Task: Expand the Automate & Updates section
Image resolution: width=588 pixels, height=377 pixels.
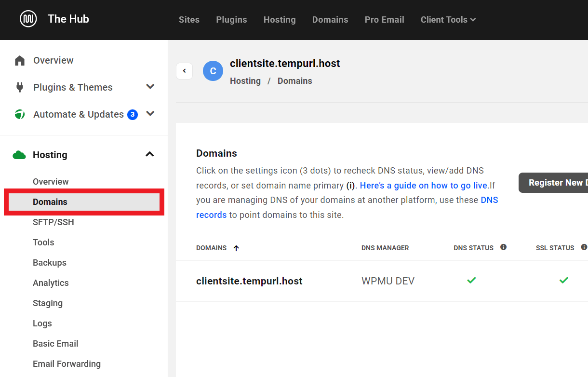Action: click(150, 114)
